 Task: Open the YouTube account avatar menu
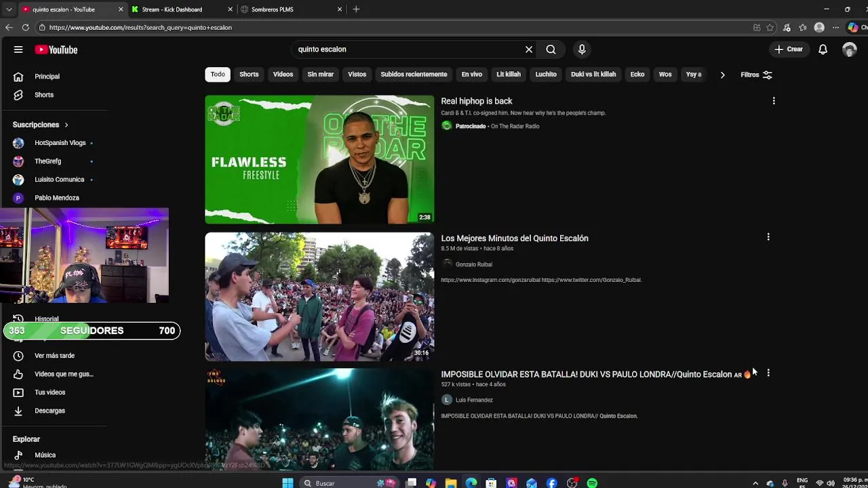850,49
